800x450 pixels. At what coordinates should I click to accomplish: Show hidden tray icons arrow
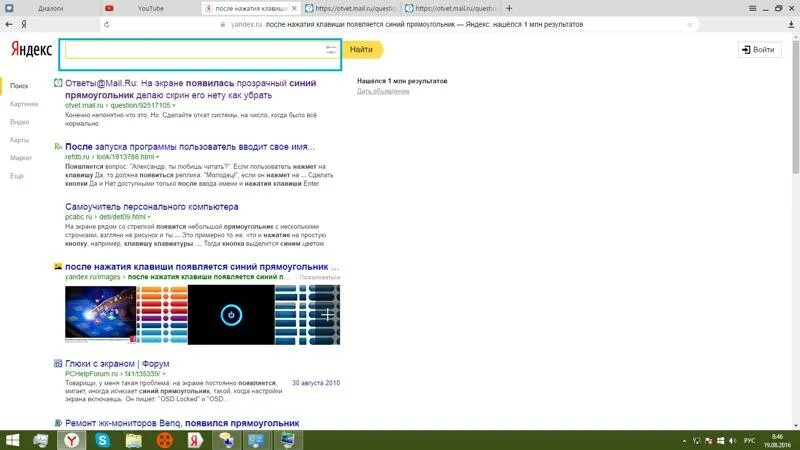(684, 441)
